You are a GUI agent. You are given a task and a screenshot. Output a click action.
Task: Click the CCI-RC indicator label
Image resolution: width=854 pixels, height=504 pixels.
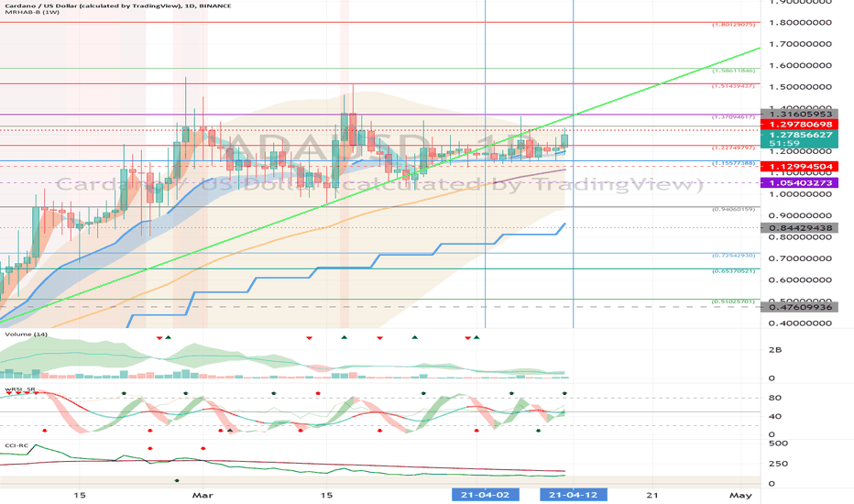pos(16,445)
